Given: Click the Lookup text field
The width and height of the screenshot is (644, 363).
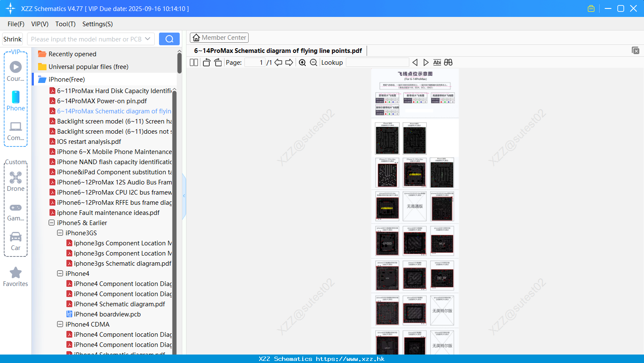Looking at the screenshot, I should (x=378, y=63).
